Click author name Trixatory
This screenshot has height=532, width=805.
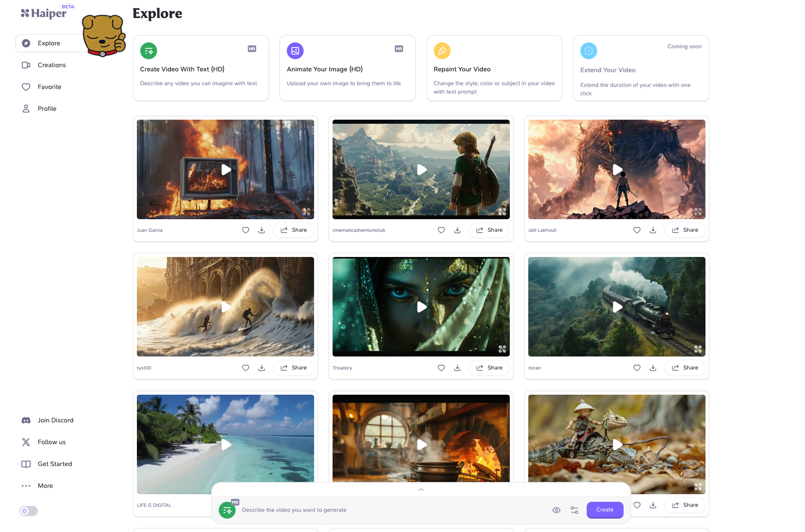click(342, 368)
